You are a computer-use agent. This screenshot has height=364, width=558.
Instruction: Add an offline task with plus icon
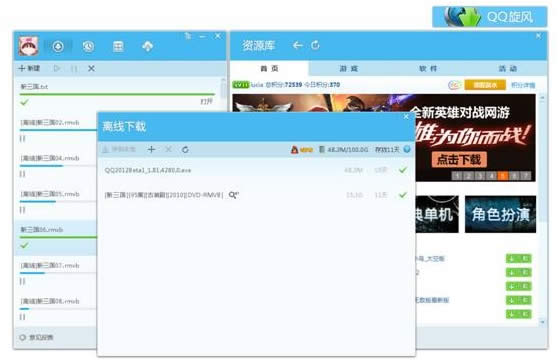[151, 149]
